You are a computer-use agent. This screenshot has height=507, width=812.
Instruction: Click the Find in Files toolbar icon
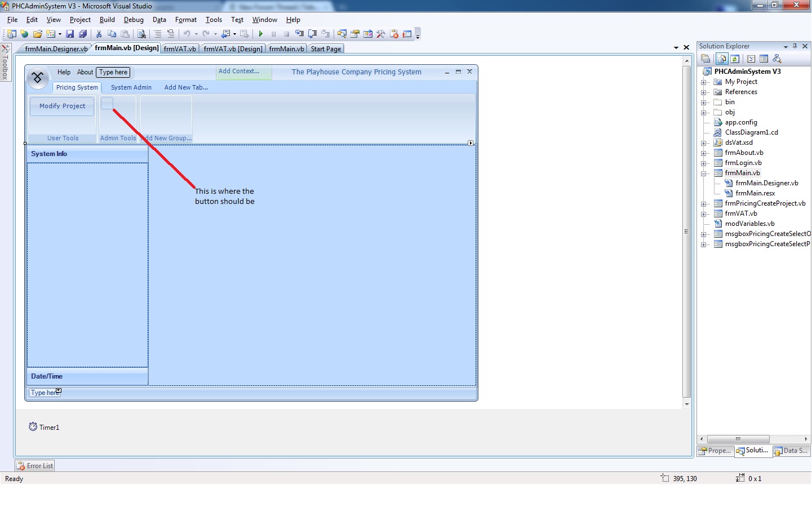(141, 34)
